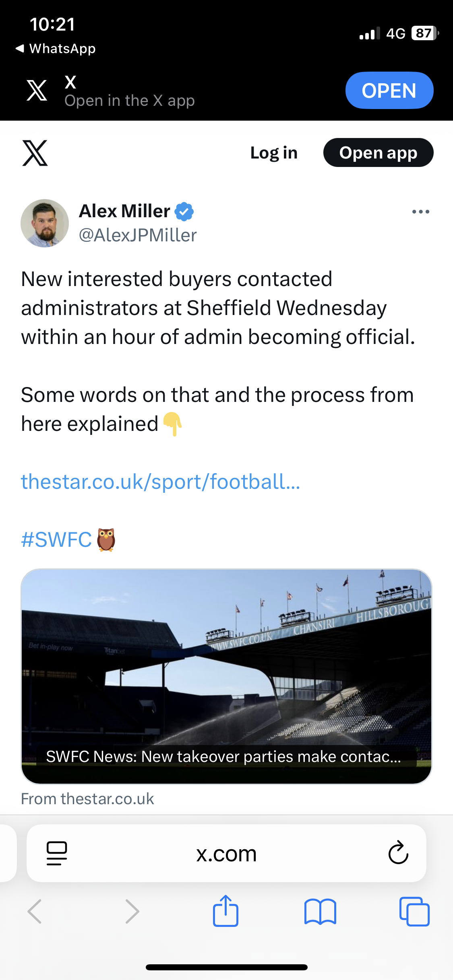Reload the x.com page
This screenshot has width=453, height=980.
coord(398,852)
